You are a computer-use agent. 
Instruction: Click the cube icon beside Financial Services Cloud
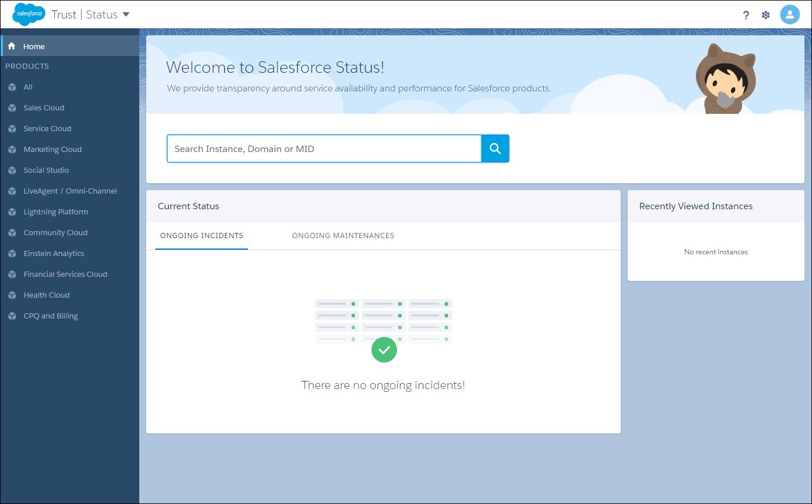coord(12,275)
